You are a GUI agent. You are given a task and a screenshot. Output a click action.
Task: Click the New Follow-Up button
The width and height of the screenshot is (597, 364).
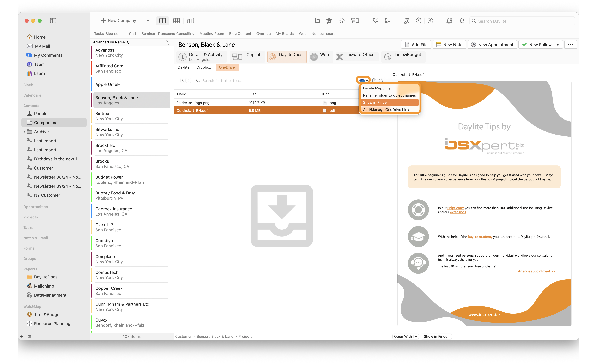point(540,45)
